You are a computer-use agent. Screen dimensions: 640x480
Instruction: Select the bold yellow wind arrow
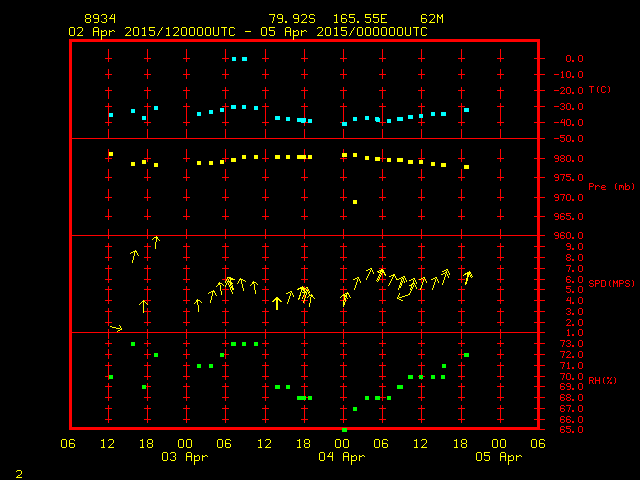(277, 303)
